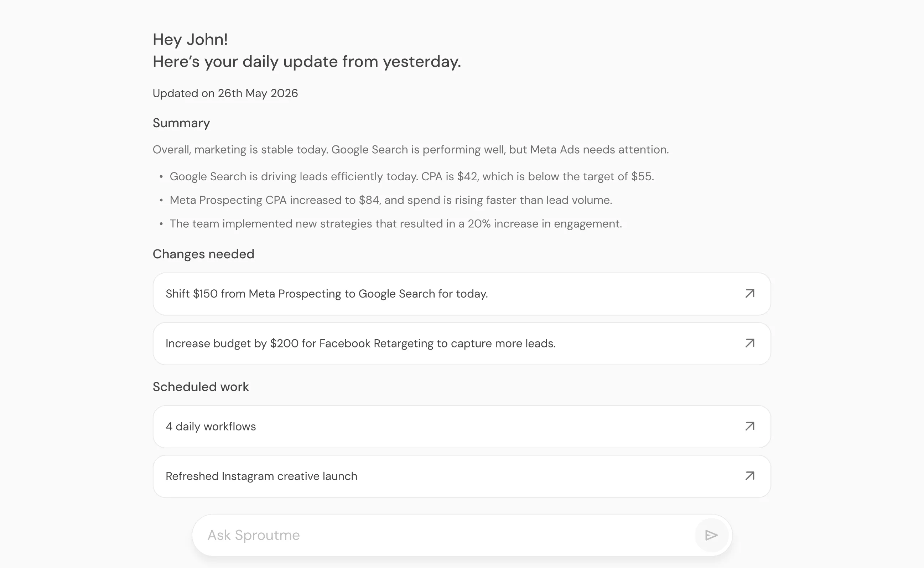Click the Updated on 26th May 2026 text
Image resolution: width=924 pixels, height=568 pixels.
click(225, 93)
